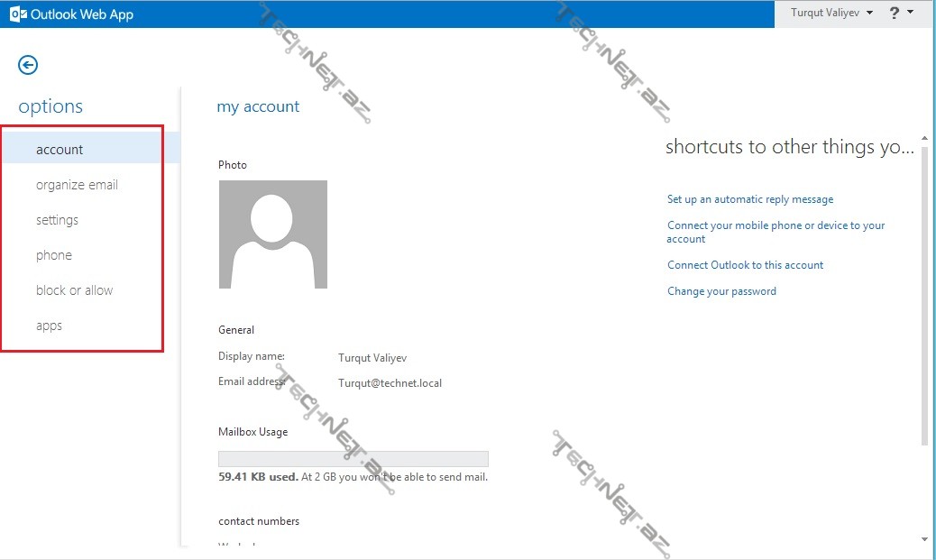Click the help question mark icon
The width and height of the screenshot is (936, 560).
coord(894,13)
